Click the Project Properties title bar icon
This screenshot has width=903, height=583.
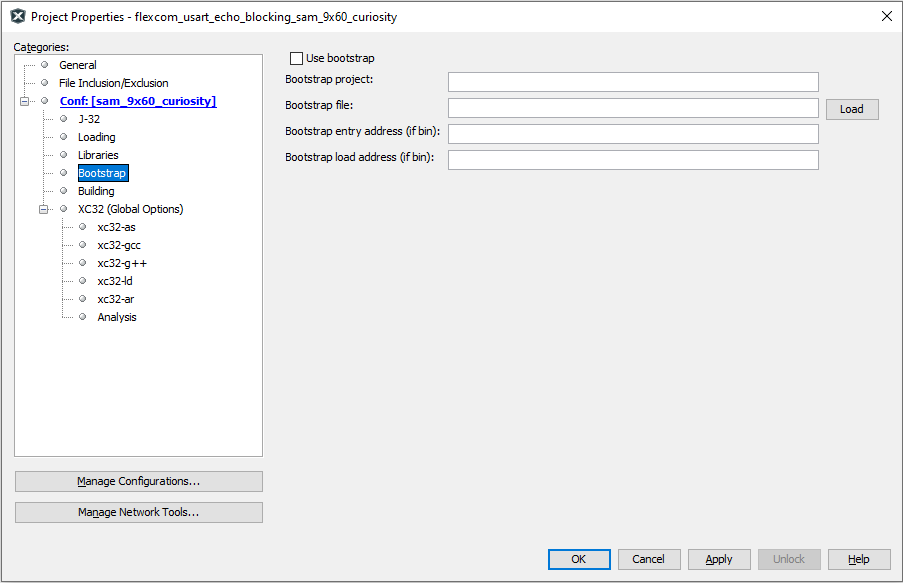pos(17,16)
